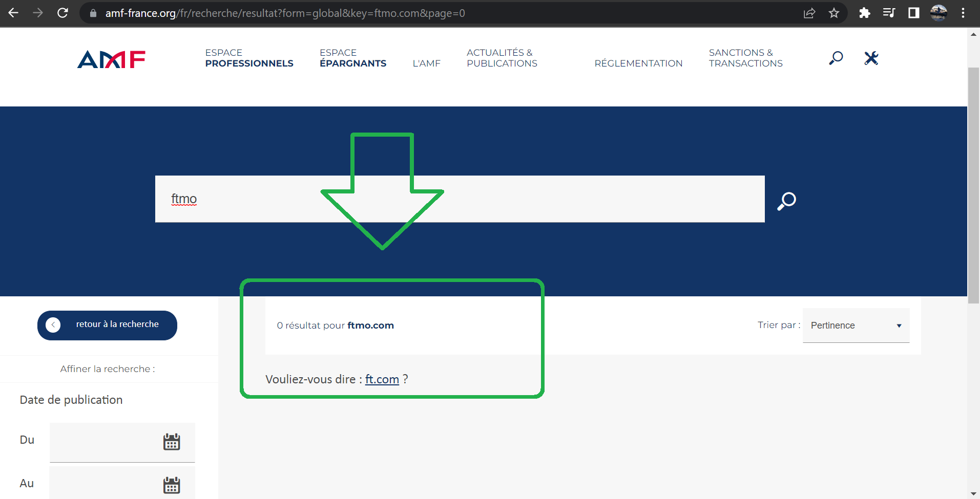This screenshot has width=980, height=499.
Task: Share this page using the share icon
Action: point(809,13)
